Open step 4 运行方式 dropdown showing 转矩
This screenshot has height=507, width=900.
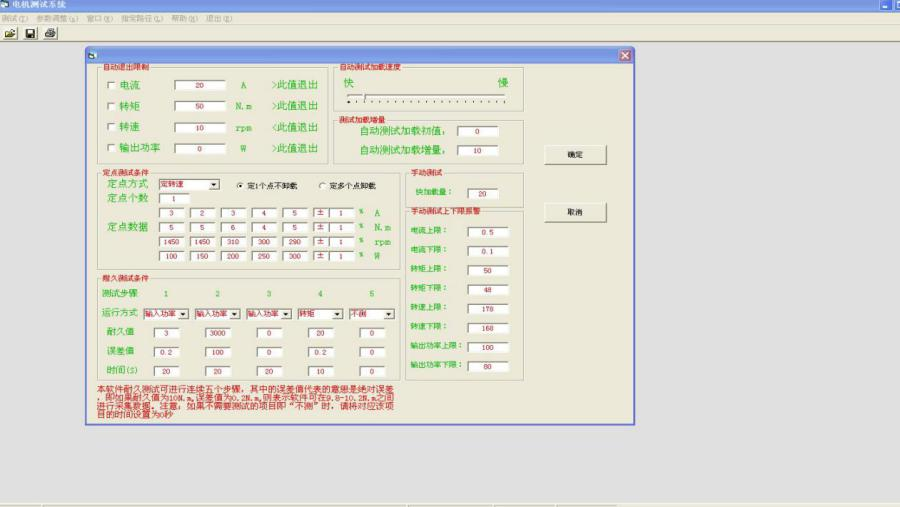(x=337, y=314)
